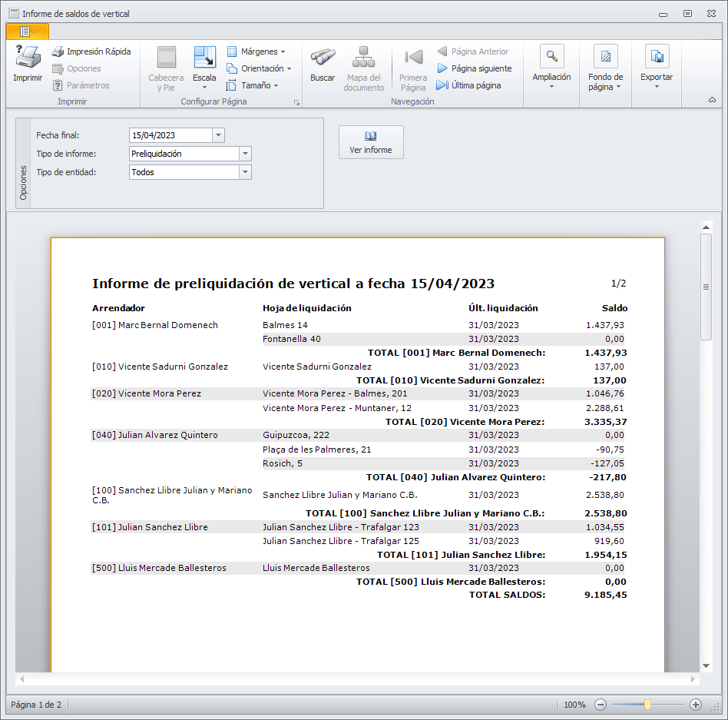Go to Primera Página
728x720 pixels.
click(413, 68)
